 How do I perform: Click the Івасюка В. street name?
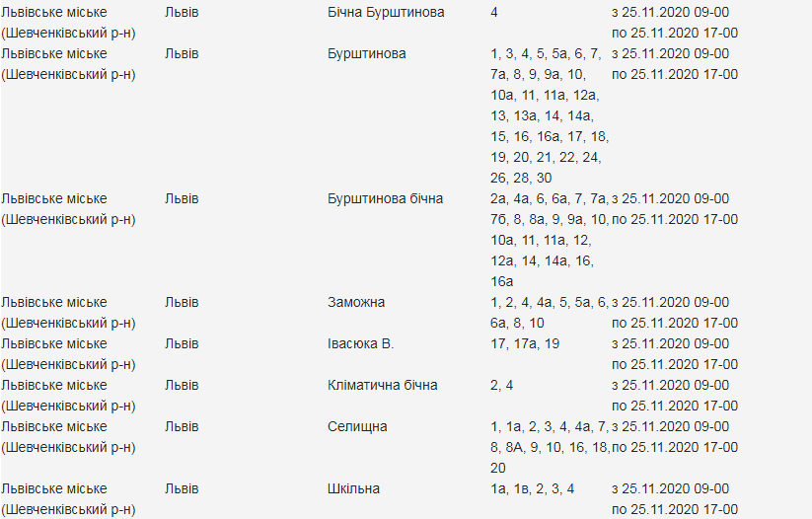(360, 343)
